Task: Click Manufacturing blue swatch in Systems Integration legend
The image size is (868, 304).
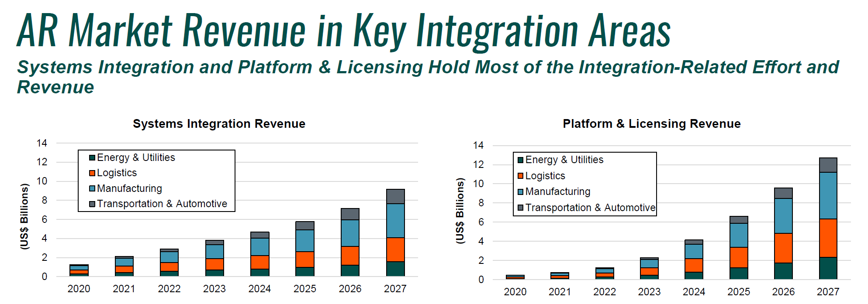Action: tap(92, 188)
